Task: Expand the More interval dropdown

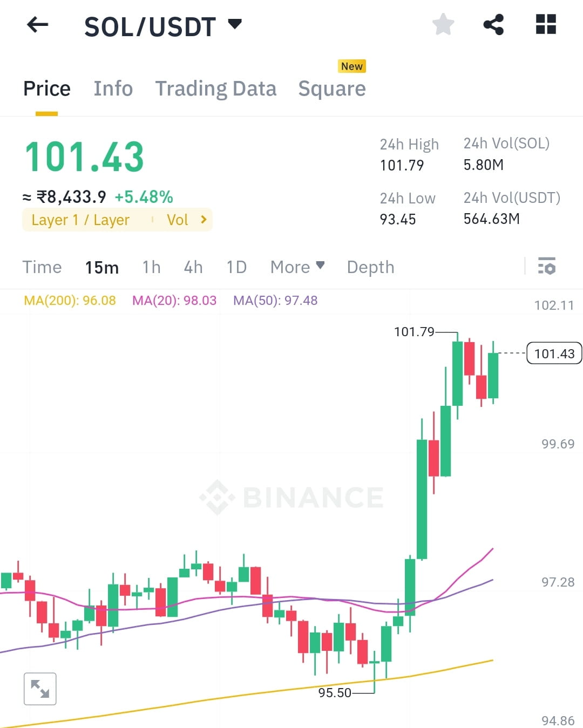Action: [296, 267]
